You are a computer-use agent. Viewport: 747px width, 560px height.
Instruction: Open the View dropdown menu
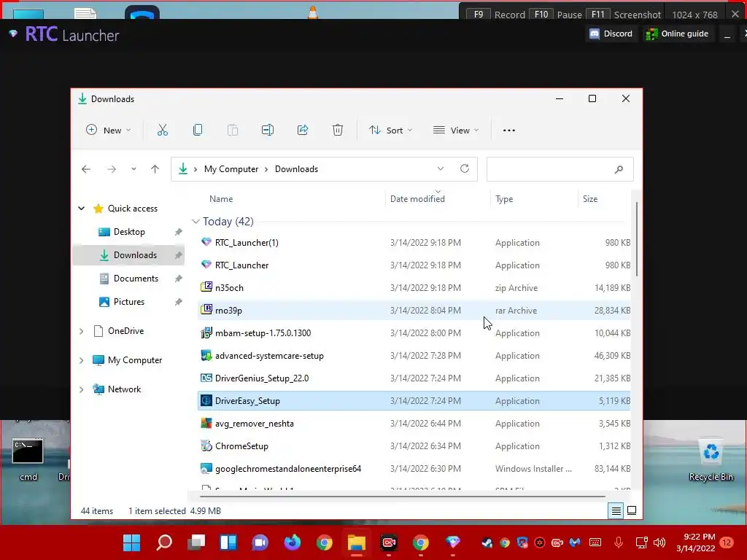(x=456, y=130)
